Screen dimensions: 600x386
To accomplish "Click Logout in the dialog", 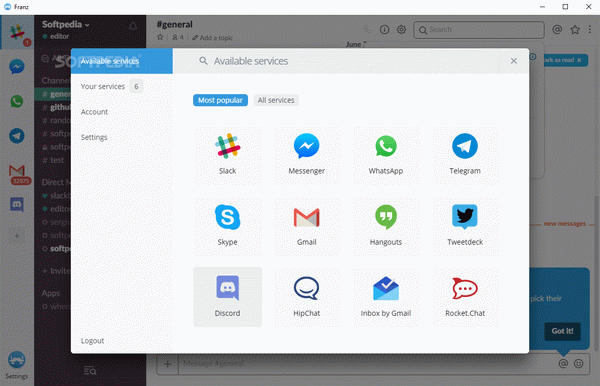I will pyautogui.click(x=92, y=340).
